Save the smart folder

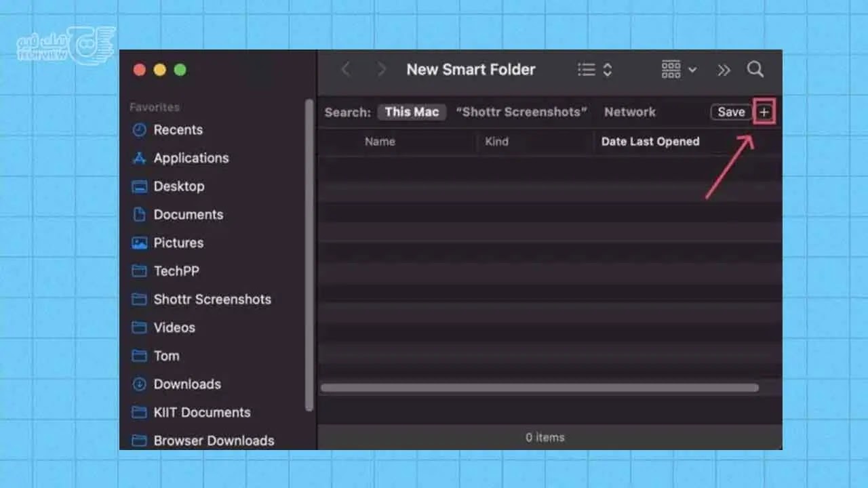point(731,113)
